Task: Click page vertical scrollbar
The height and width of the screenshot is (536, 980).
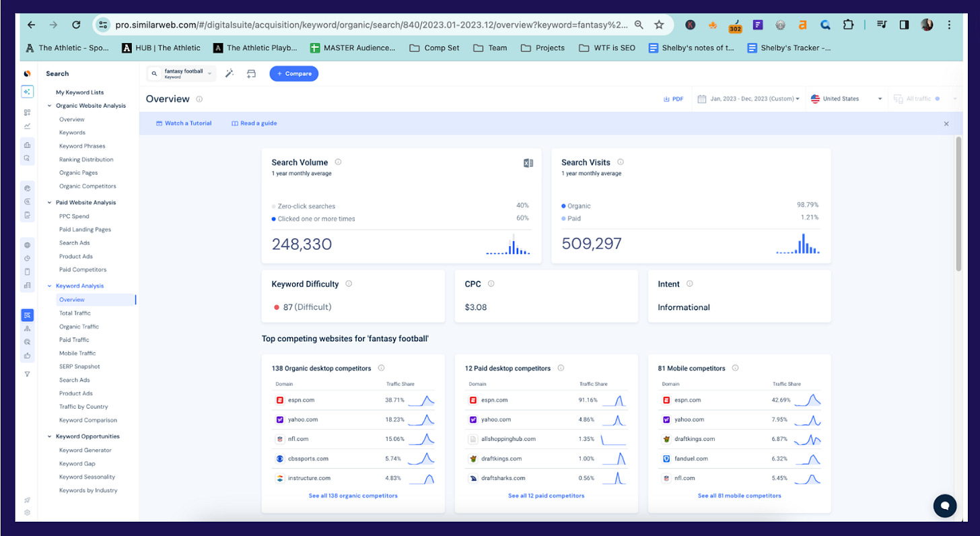Action: 958,203
